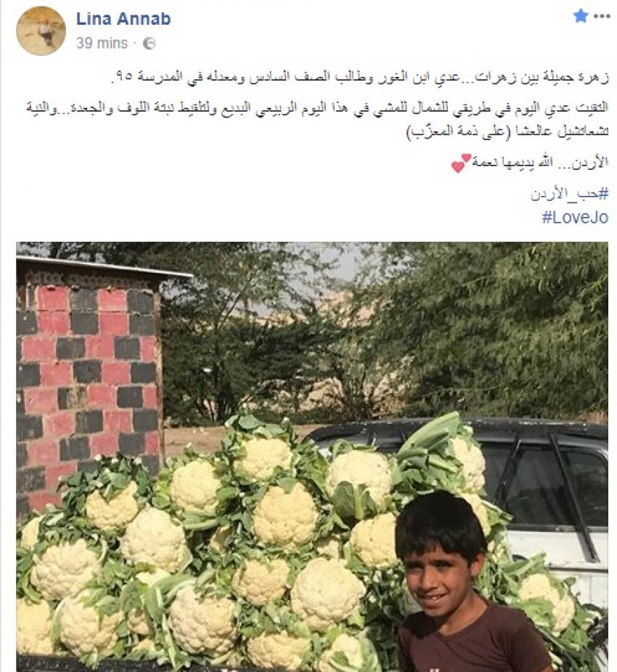Open the cauliflower photo attachment
The image size is (617, 672).
pos(312,457)
